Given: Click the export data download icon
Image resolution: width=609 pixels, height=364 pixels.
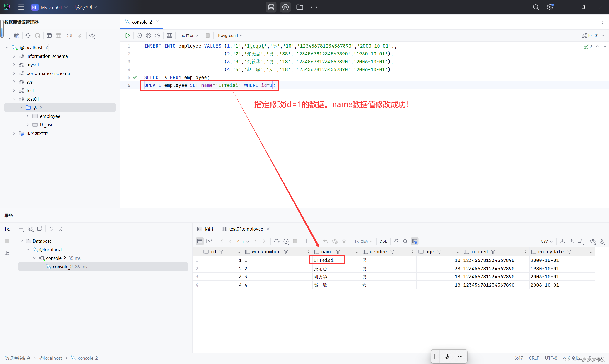Looking at the screenshot, I should tap(562, 241).
